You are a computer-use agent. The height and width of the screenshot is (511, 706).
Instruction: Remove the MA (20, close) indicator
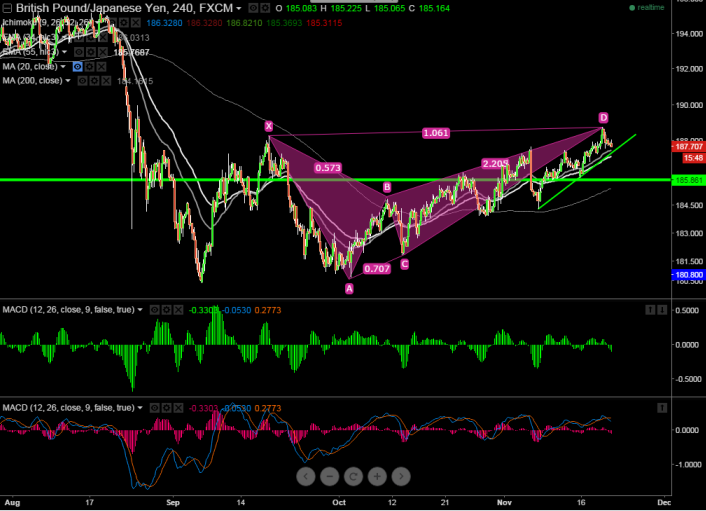pyautogui.click(x=101, y=67)
